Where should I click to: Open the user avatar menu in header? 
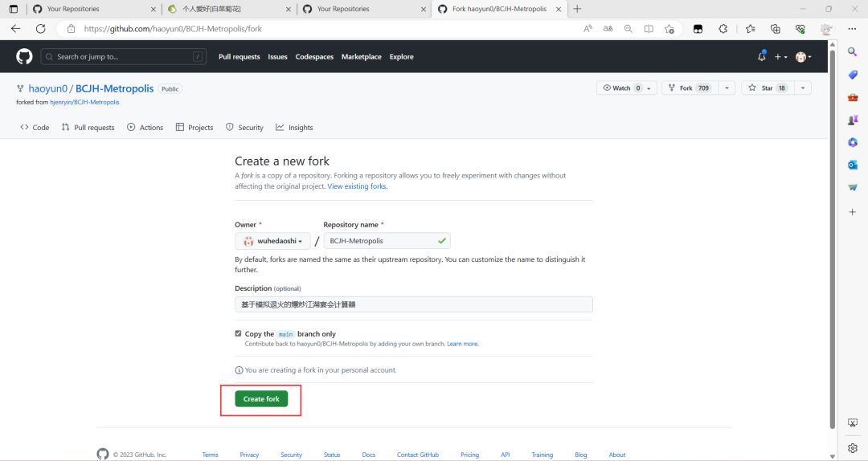(x=803, y=56)
